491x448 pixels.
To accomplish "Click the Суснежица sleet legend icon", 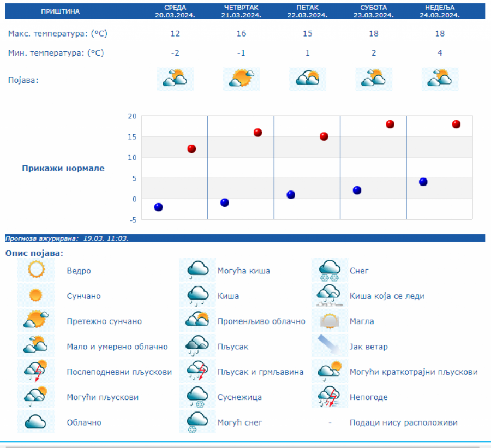I will (197, 397).
